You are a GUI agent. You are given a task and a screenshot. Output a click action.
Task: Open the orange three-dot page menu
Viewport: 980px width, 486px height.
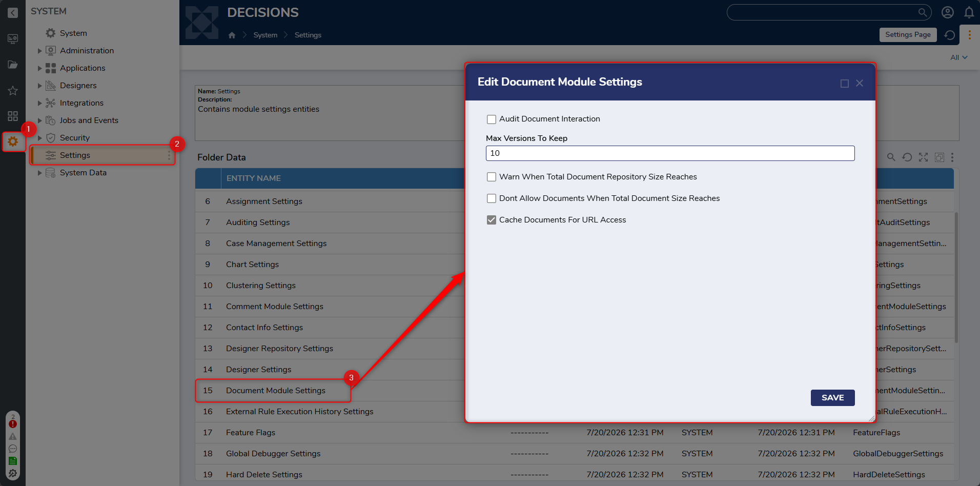tap(969, 35)
